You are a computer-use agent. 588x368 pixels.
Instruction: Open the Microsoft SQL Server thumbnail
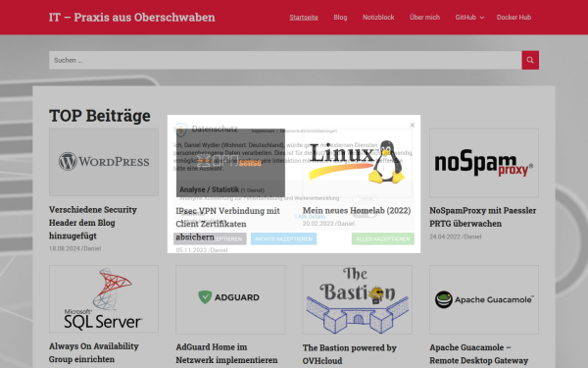point(104,299)
